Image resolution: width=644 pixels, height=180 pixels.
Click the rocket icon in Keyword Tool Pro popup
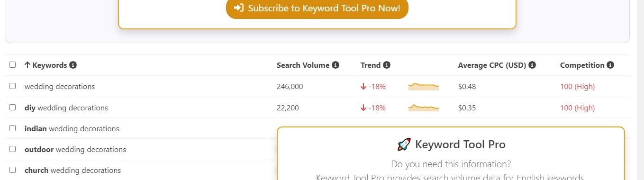pyautogui.click(x=404, y=144)
